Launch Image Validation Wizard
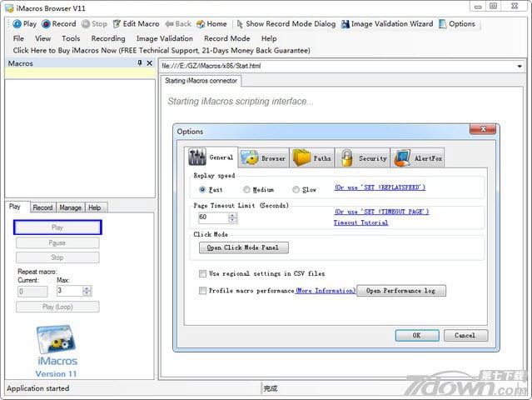The image size is (532, 400). click(387, 24)
